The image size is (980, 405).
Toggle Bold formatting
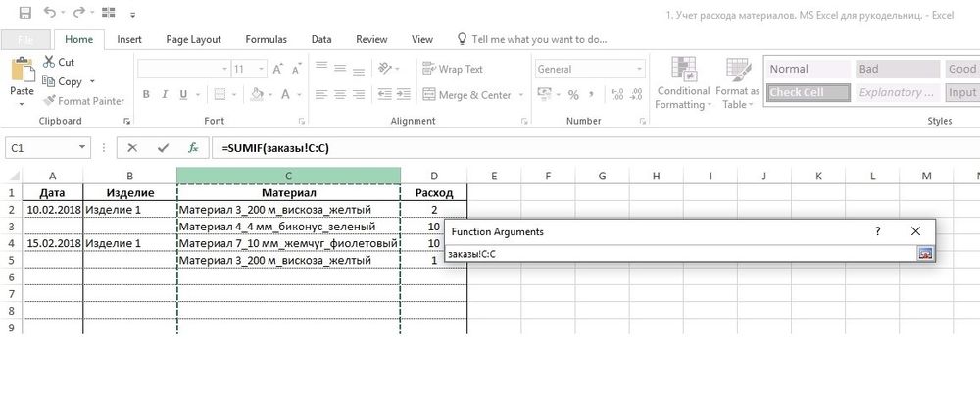tap(147, 95)
